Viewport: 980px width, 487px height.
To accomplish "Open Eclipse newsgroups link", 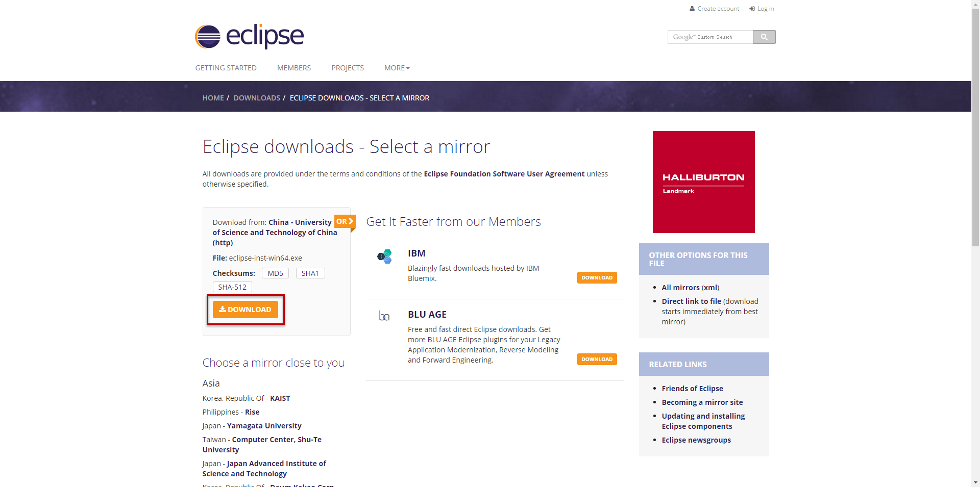I will (x=696, y=440).
